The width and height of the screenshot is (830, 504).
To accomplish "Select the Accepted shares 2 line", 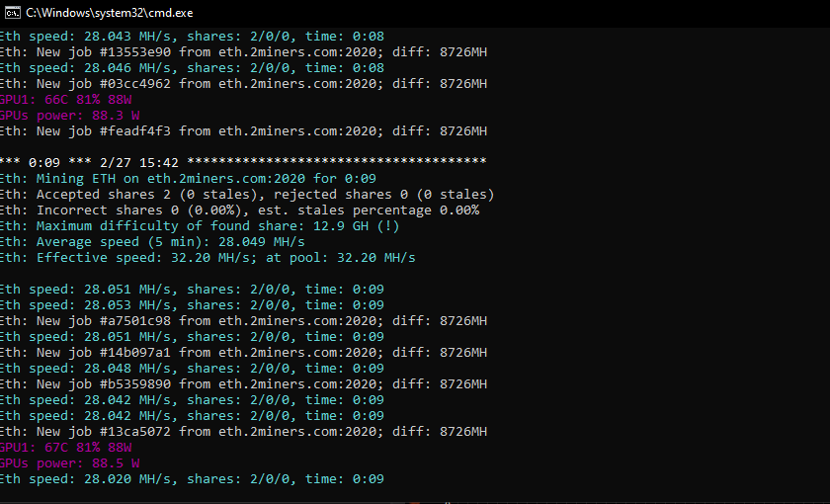I will [x=247, y=195].
